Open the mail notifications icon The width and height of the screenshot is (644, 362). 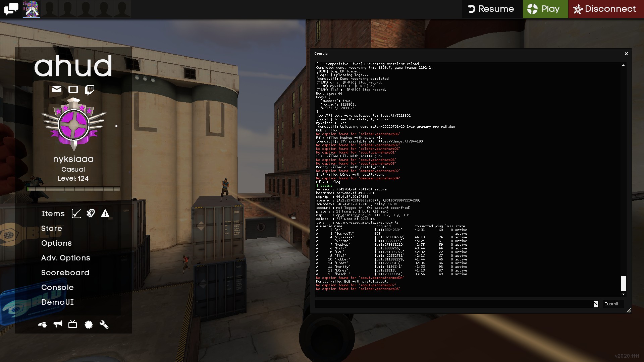(57, 89)
